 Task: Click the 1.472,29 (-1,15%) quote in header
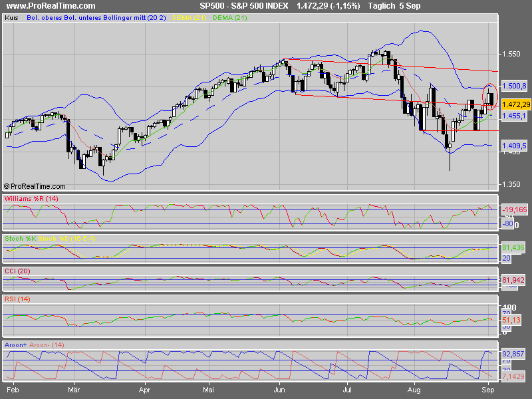[328, 6]
